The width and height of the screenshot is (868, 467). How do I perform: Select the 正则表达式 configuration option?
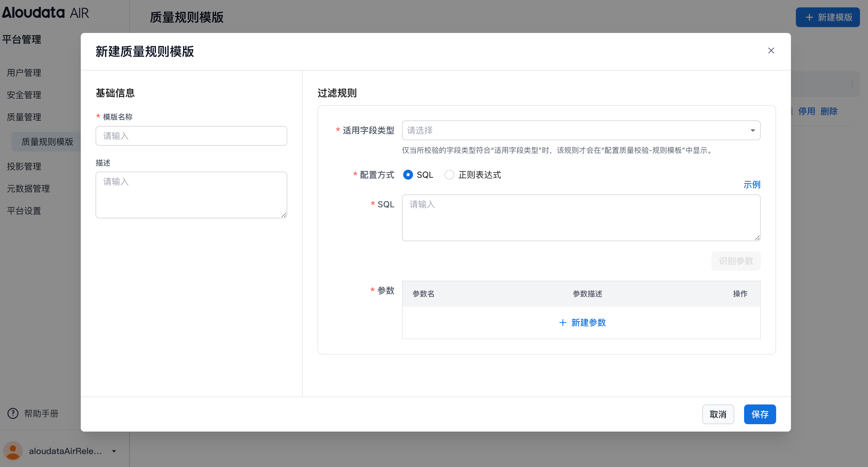tap(449, 175)
